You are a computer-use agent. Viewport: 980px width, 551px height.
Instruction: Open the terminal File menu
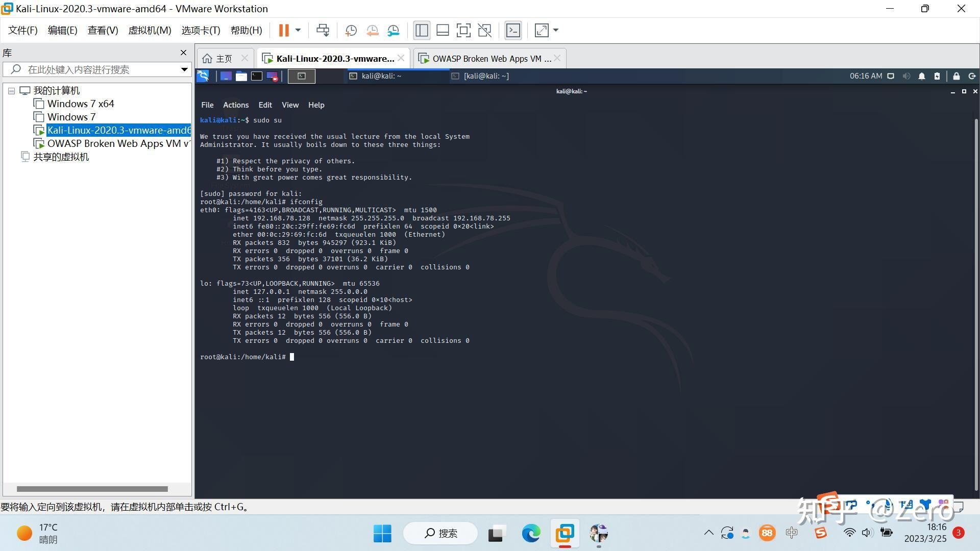coord(207,105)
